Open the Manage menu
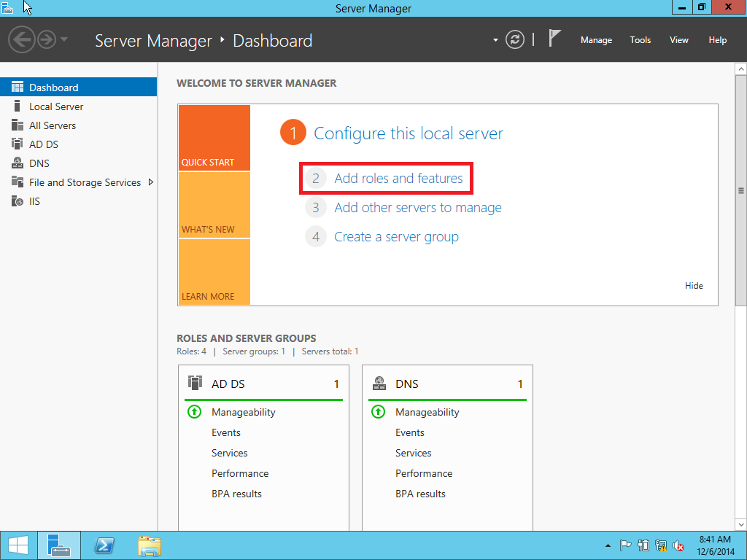This screenshot has width=747, height=560. click(x=596, y=40)
